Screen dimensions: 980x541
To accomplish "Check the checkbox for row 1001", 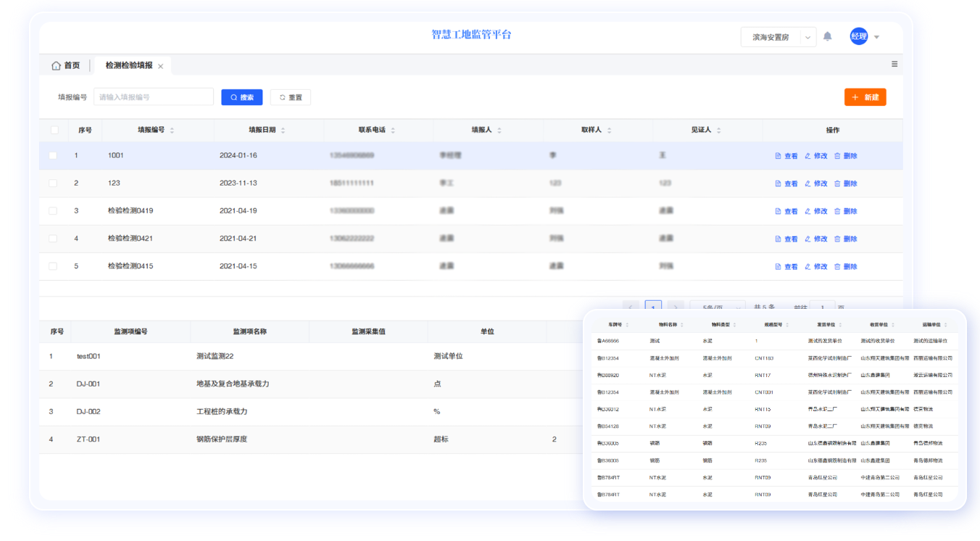I will coord(53,155).
